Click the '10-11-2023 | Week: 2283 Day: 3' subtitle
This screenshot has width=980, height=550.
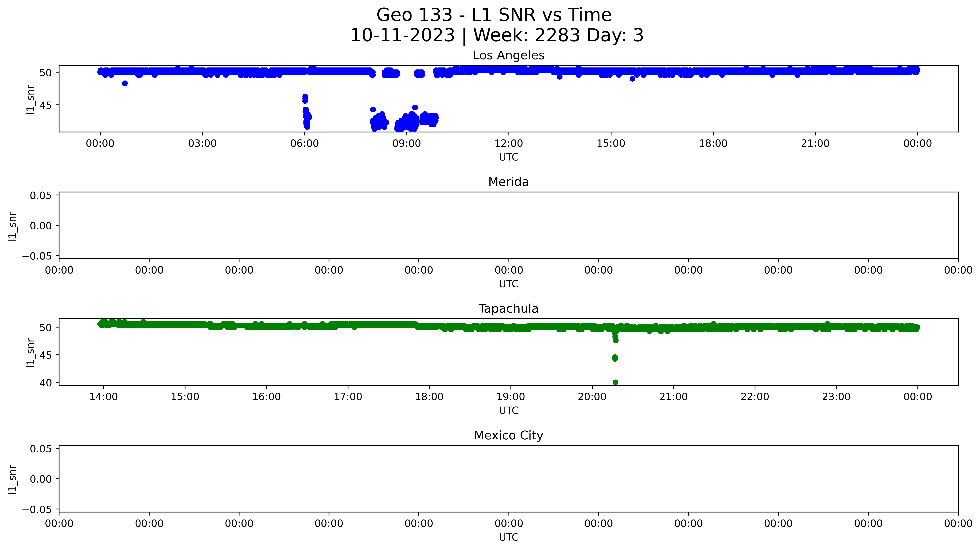[497, 35]
